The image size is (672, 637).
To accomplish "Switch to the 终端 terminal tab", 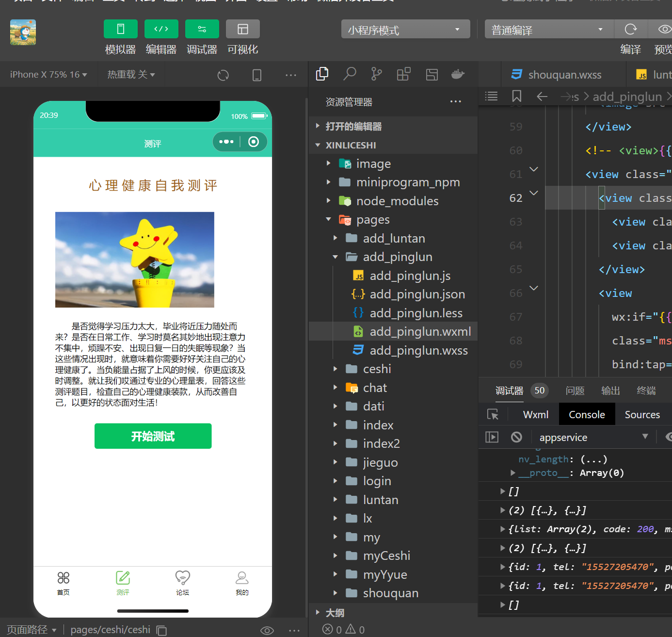I will tap(646, 391).
